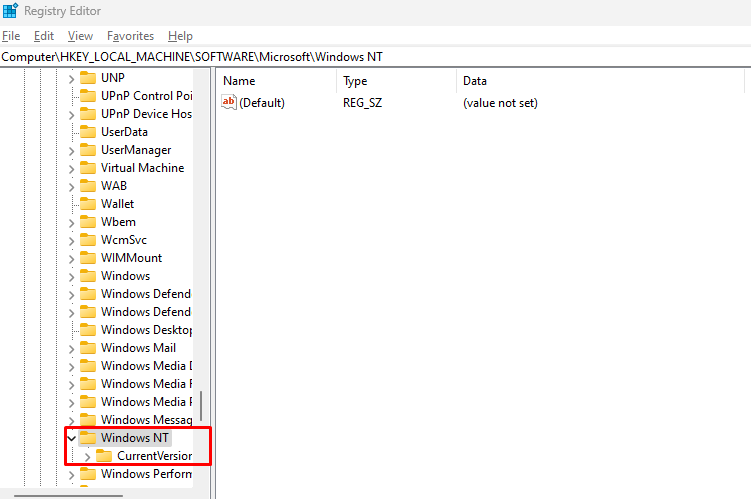Sort by the Type column header
The width and height of the screenshot is (751, 499).
tap(397, 81)
